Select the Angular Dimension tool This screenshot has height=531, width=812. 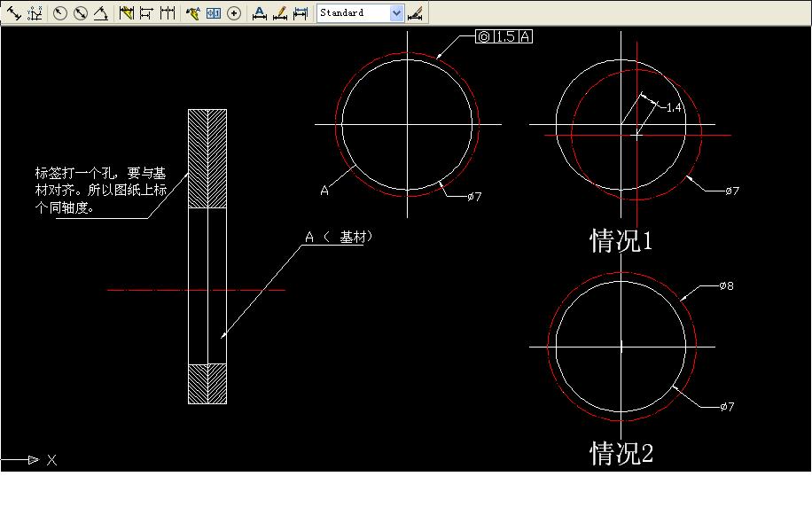pyautogui.click(x=100, y=13)
